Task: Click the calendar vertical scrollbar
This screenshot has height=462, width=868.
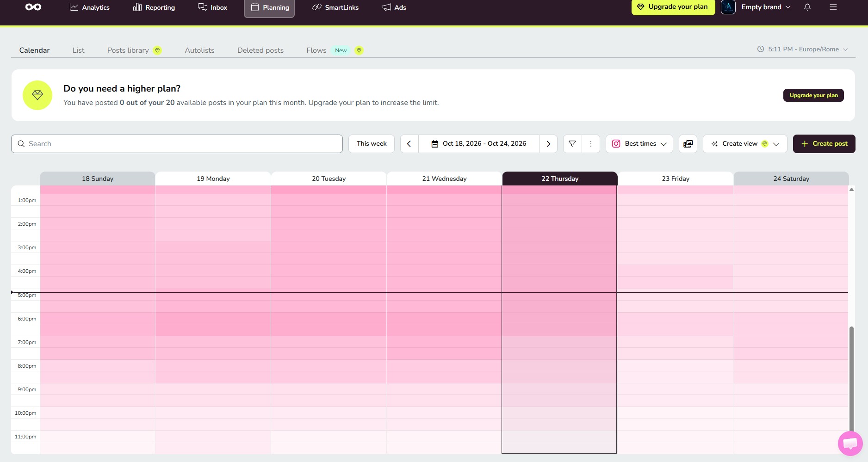Action: (851, 379)
